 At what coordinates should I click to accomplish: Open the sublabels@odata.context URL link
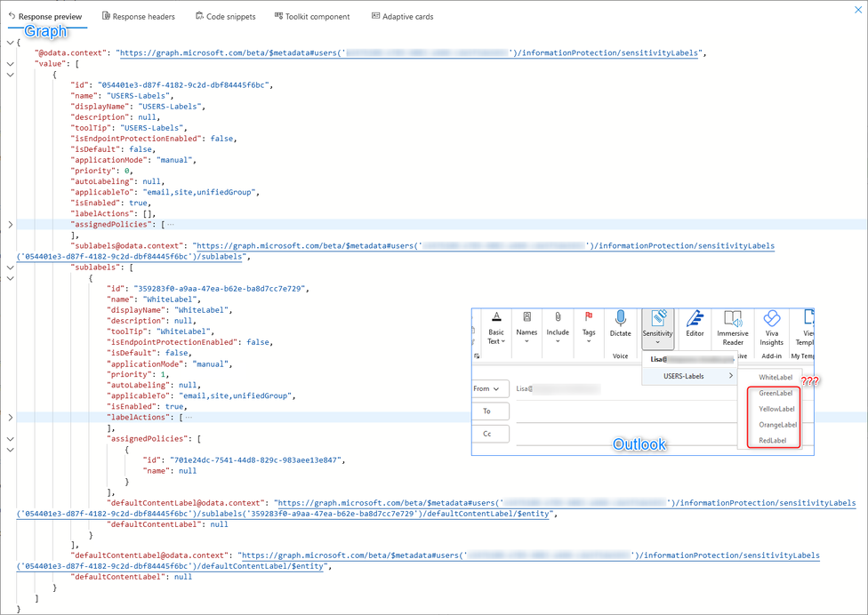coord(395,252)
